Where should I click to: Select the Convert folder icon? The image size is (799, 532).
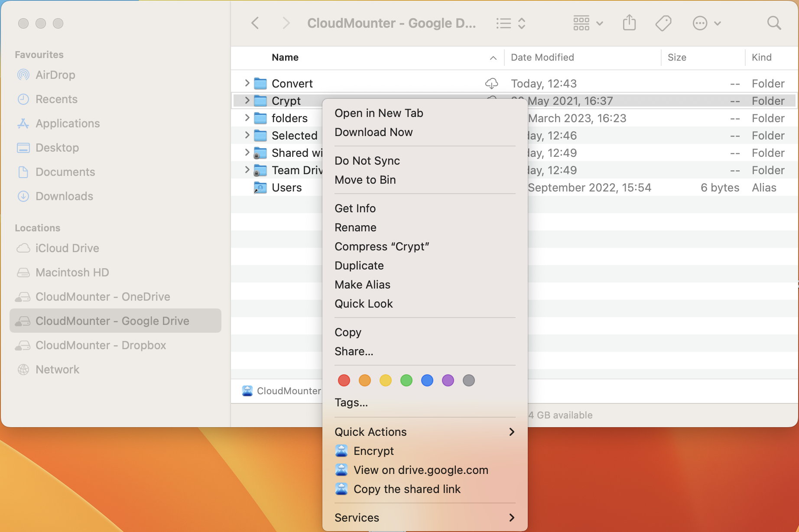[x=260, y=83]
